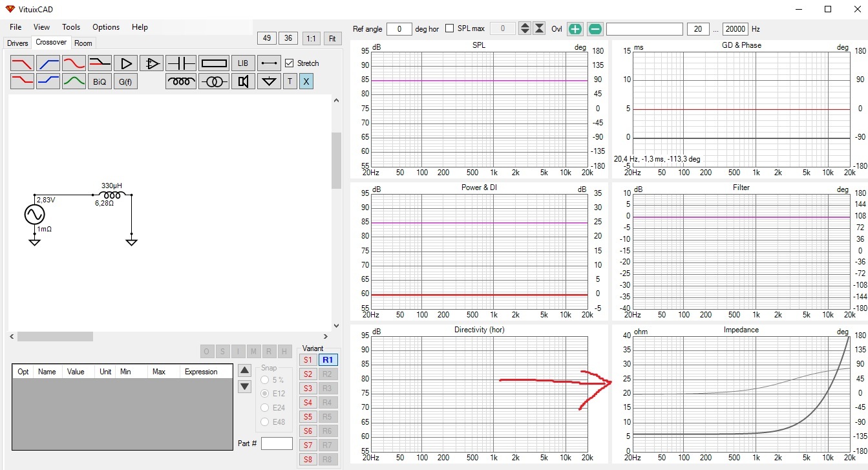This screenshot has height=470, width=868.
Task: Insert a loudspeaker driver symbol
Action: pos(243,81)
